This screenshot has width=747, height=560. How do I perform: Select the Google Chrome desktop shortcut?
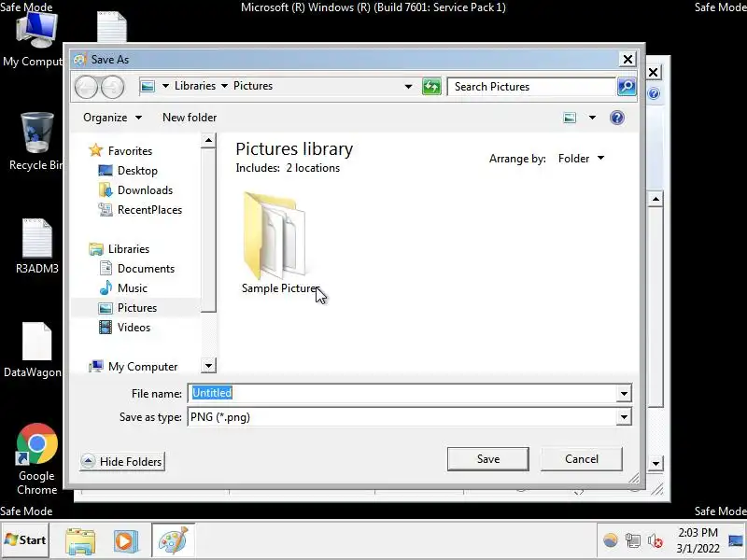coord(36,459)
